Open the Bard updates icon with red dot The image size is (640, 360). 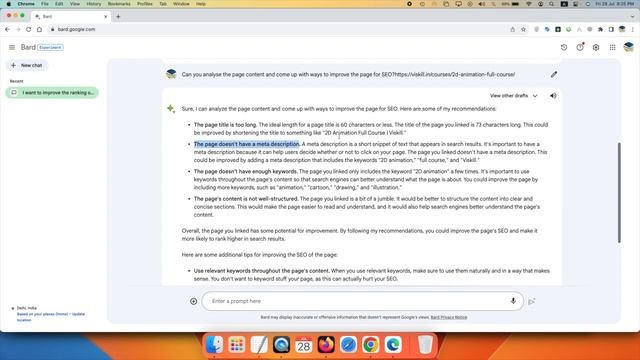point(580,47)
